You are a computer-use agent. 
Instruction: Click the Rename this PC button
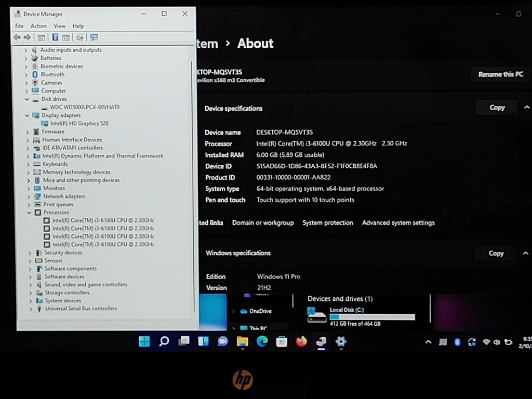point(501,74)
